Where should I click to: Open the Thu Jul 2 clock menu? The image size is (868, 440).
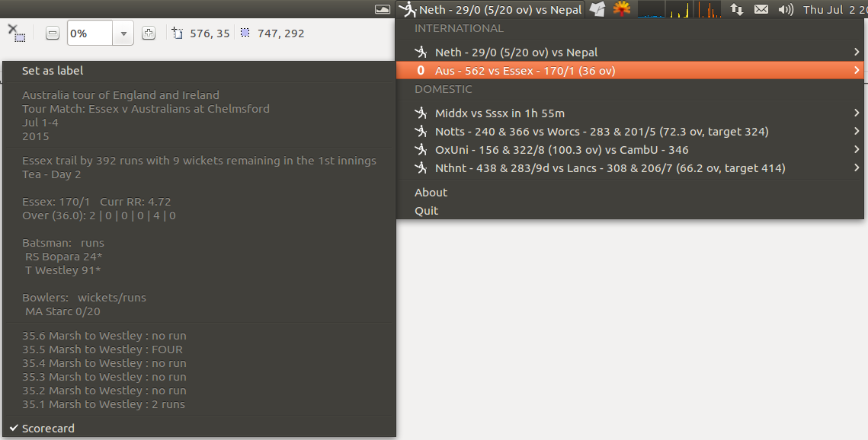[835, 9]
